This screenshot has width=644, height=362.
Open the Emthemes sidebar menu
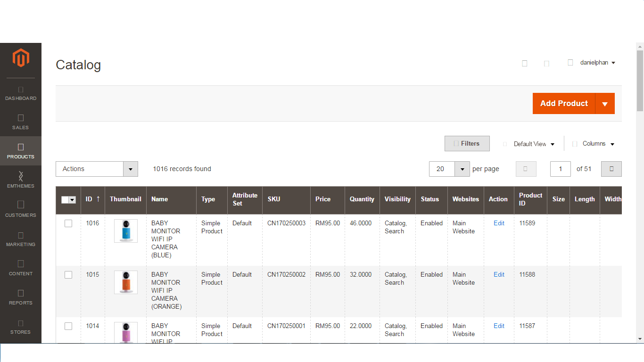(21, 181)
